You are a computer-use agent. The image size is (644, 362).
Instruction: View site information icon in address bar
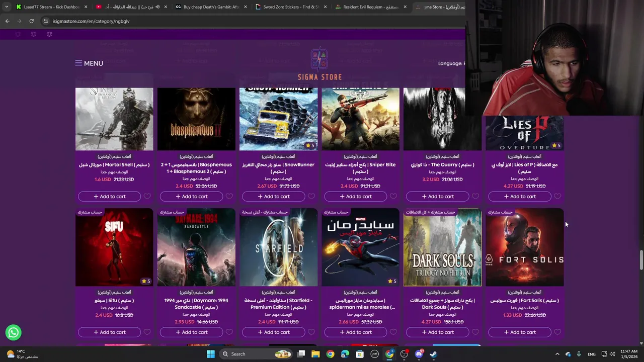coord(46,21)
